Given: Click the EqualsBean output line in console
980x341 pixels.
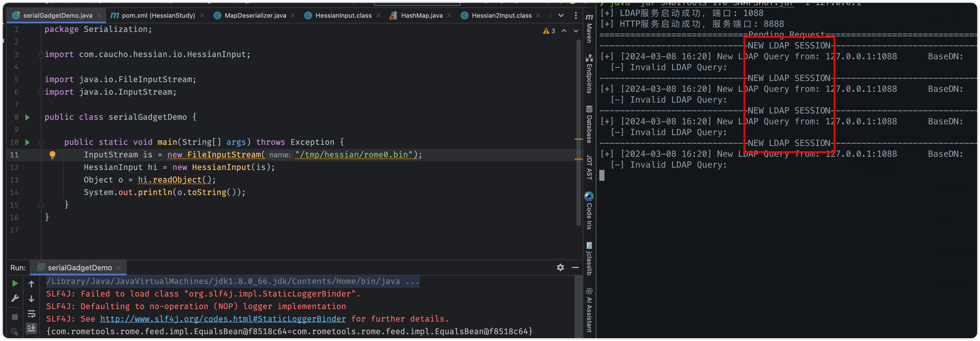Looking at the screenshot, I should click(289, 332).
